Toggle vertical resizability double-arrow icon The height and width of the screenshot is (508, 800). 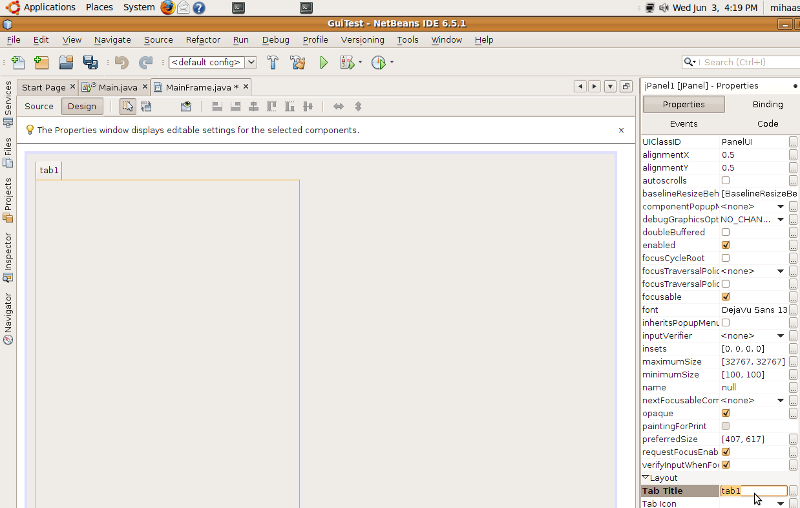[358, 106]
